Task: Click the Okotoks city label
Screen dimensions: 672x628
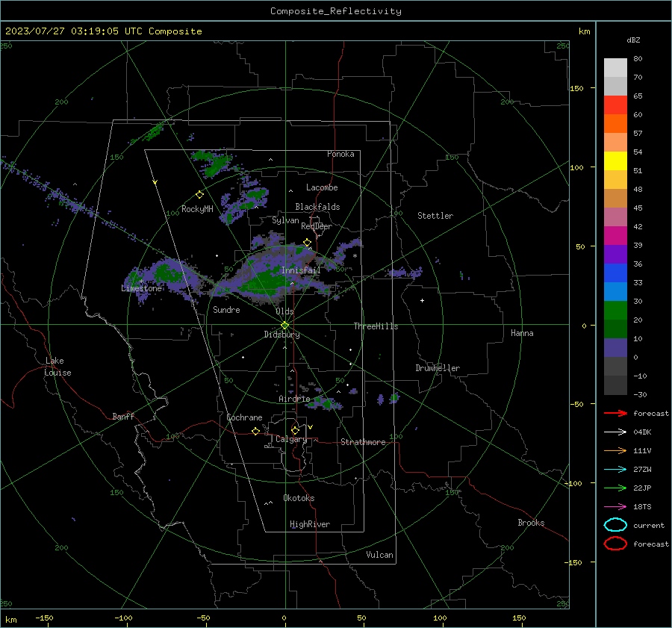Action: [x=299, y=497]
